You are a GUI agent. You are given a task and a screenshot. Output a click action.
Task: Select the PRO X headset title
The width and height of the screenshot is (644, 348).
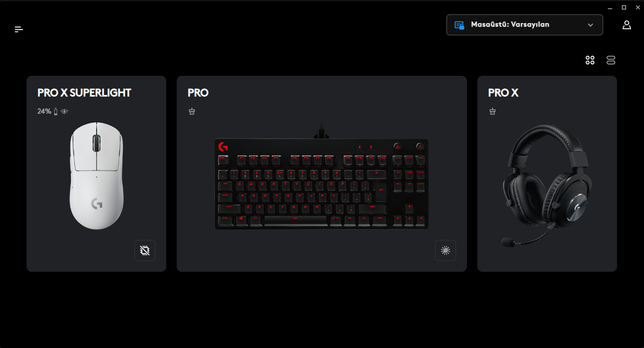click(x=503, y=93)
